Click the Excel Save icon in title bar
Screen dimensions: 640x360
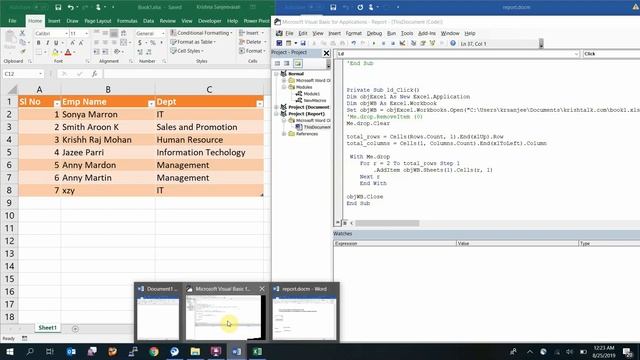pyautogui.click(x=58, y=7)
